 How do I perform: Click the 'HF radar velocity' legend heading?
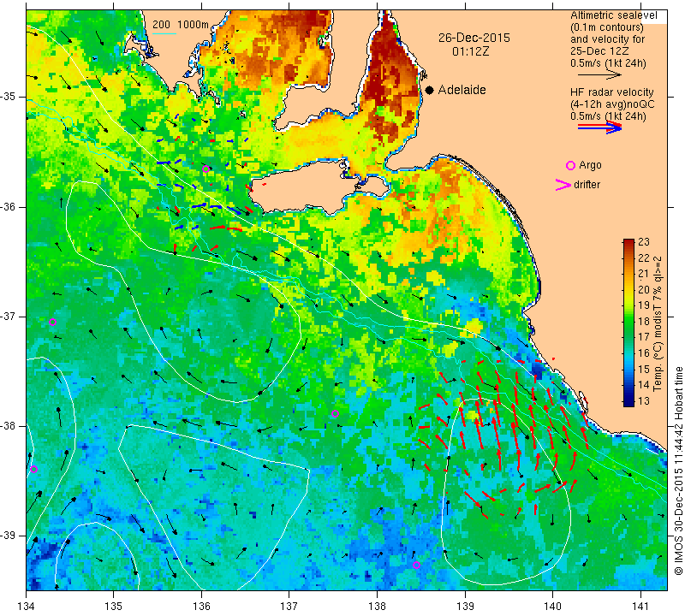coord(611,92)
